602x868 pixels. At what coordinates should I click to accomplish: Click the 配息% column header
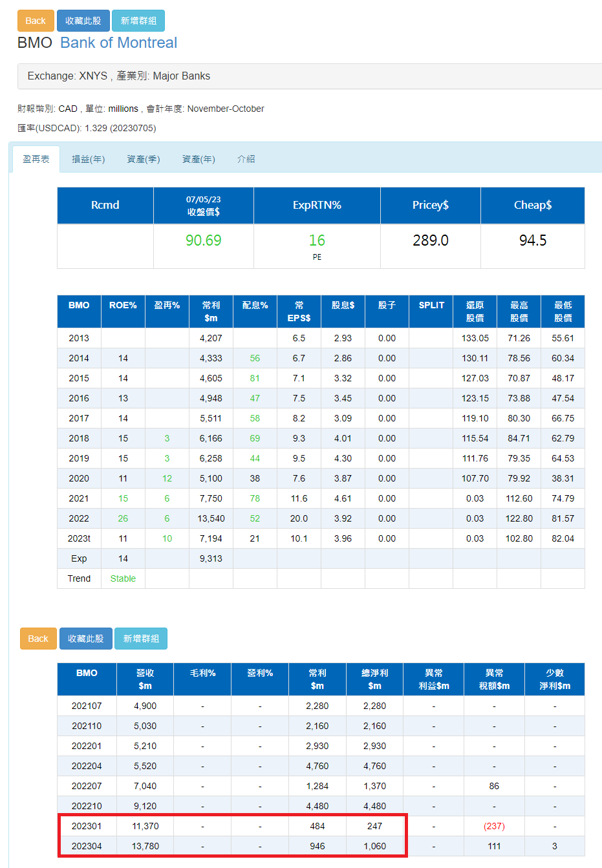point(255,312)
